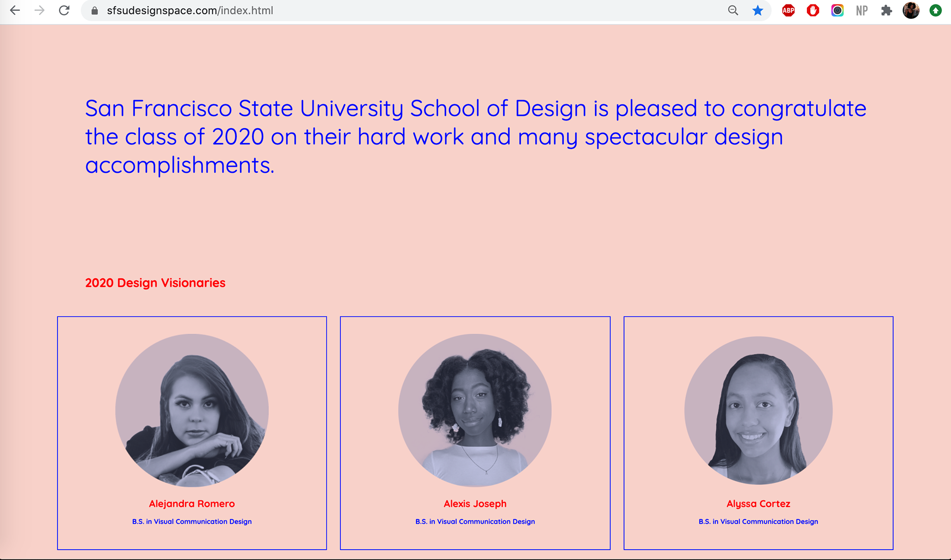Viewport: 951px width, 560px height.
Task: Open the Extensions puzzle piece menu
Action: click(x=887, y=10)
